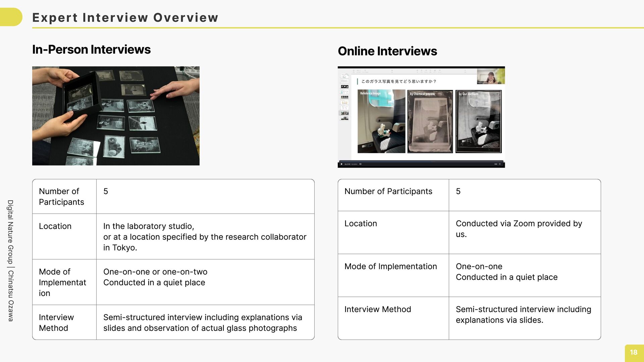Click the top slide thumbnail in recording sidebar

[344, 76]
